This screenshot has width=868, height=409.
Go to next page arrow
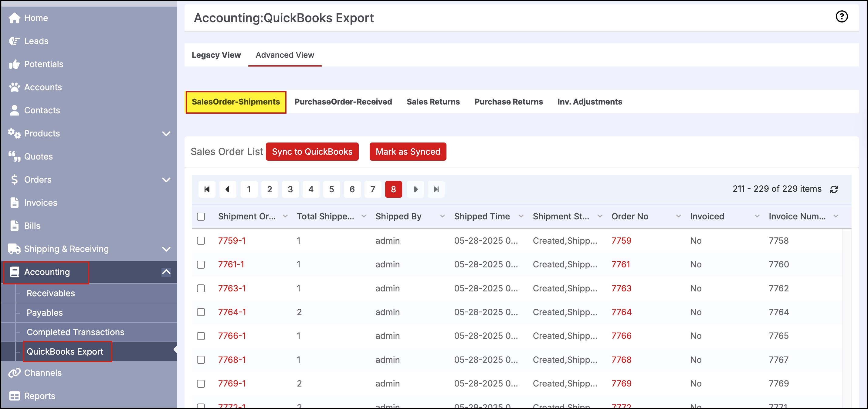[415, 189]
